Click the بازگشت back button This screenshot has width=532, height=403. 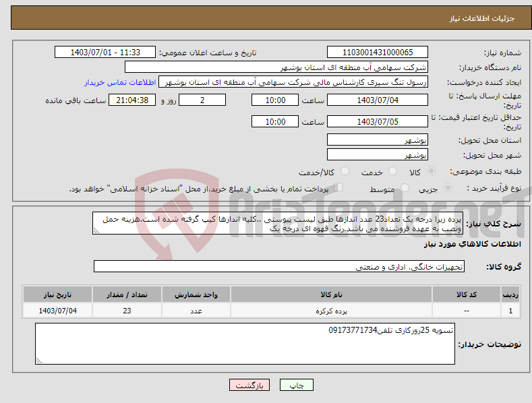coord(249,385)
